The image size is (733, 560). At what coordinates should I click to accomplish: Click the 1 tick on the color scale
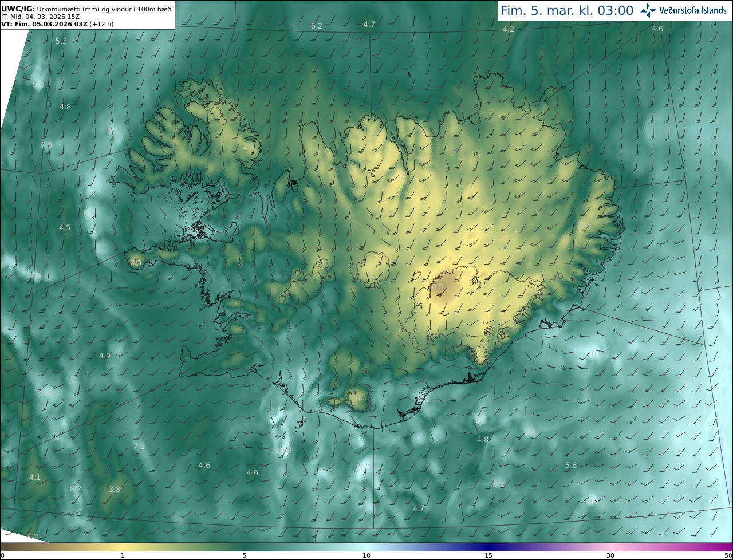pos(123,555)
